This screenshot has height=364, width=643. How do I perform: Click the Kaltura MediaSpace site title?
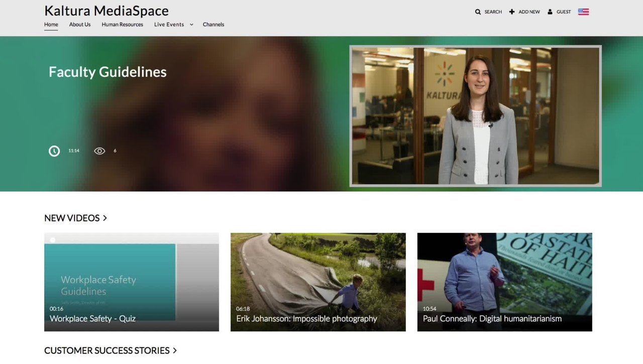[x=106, y=11]
